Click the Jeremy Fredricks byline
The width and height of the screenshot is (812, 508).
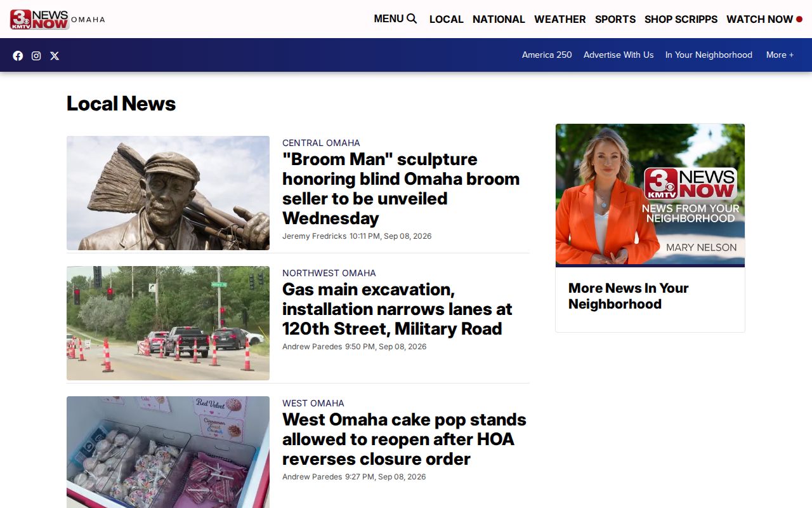[x=314, y=236]
